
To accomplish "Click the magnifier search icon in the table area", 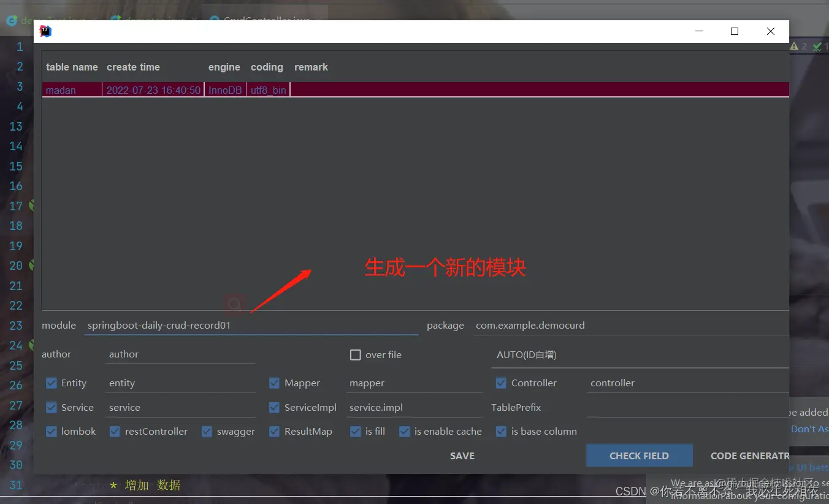I will click(235, 304).
